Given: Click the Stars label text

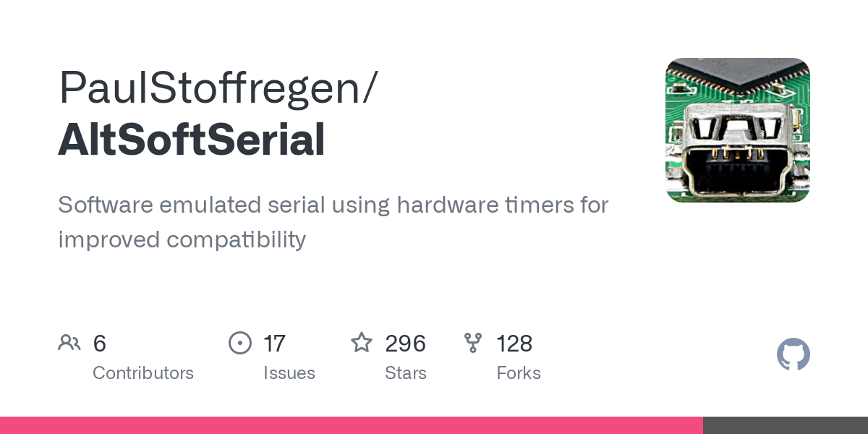Looking at the screenshot, I should (x=406, y=373).
